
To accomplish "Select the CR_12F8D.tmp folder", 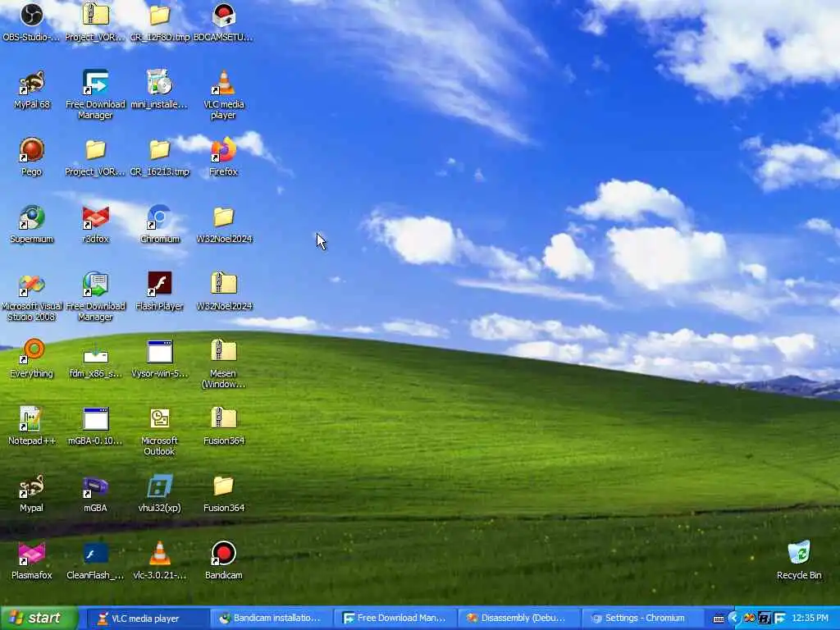I will [x=160, y=22].
